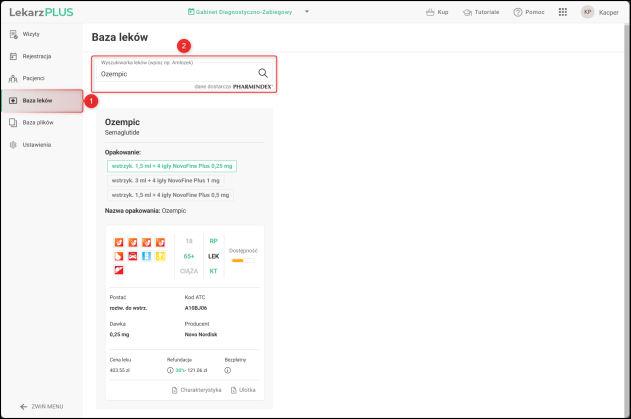
Task: Click the Ozempic drug title
Action: click(122, 122)
